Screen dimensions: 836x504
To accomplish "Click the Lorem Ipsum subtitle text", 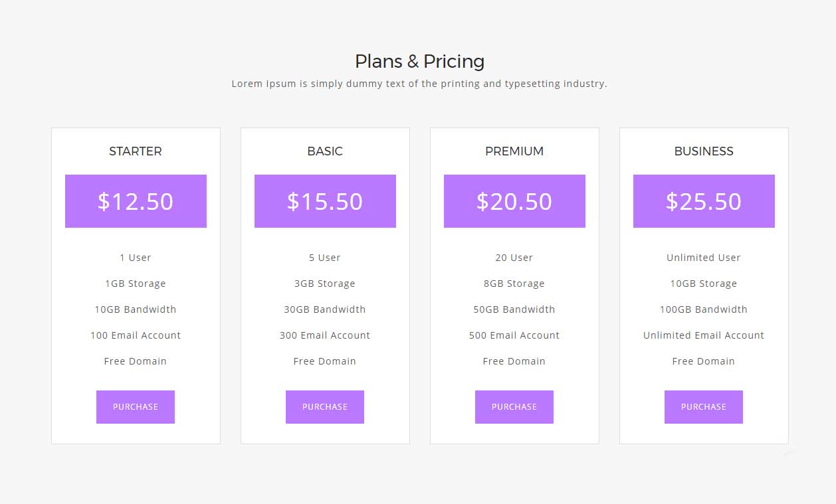I will click(419, 84).
